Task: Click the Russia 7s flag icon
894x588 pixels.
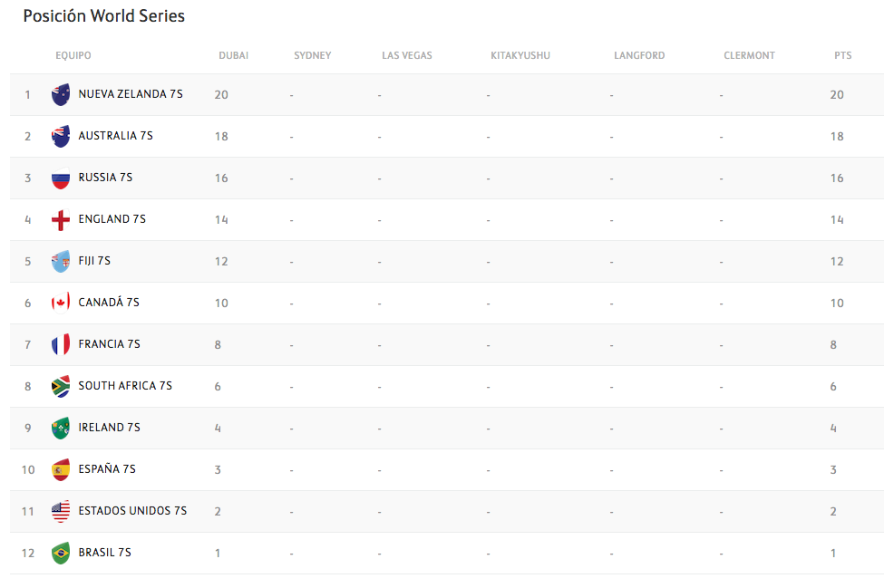Action: click(61, 178)
